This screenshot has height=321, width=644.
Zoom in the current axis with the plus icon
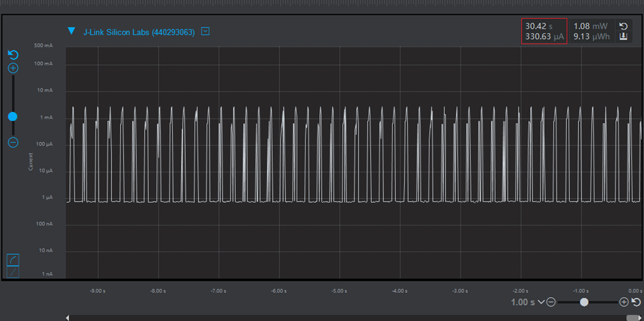pyautogui.click(x=13, y=69)
